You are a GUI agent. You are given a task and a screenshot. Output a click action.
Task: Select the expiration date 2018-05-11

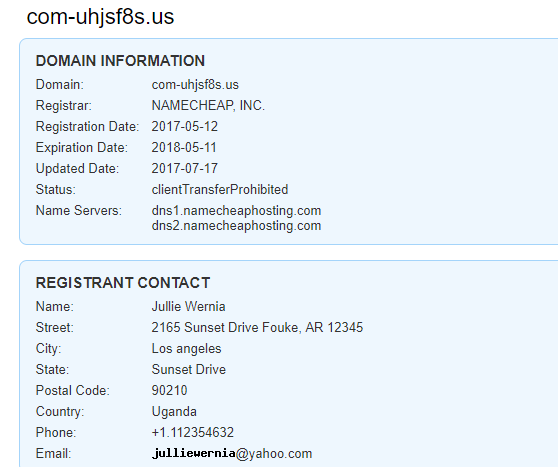tap(184, 147)
